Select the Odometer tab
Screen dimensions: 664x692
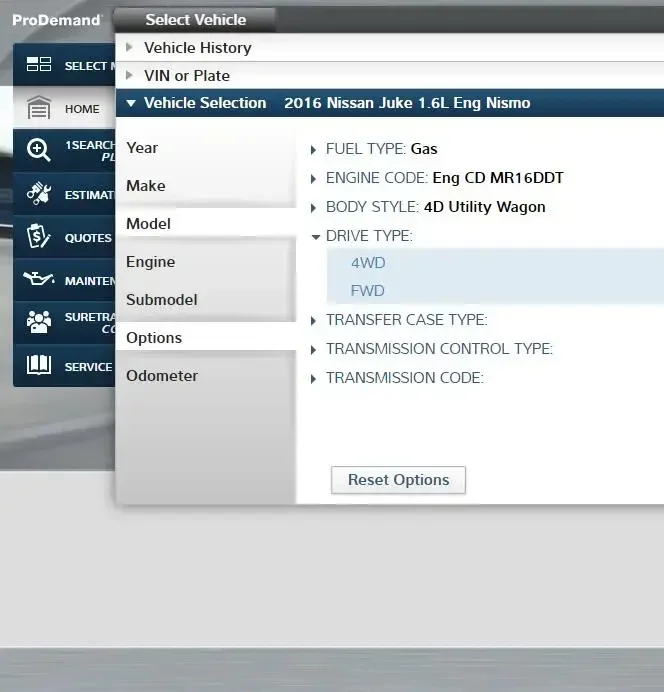(205, 376)
